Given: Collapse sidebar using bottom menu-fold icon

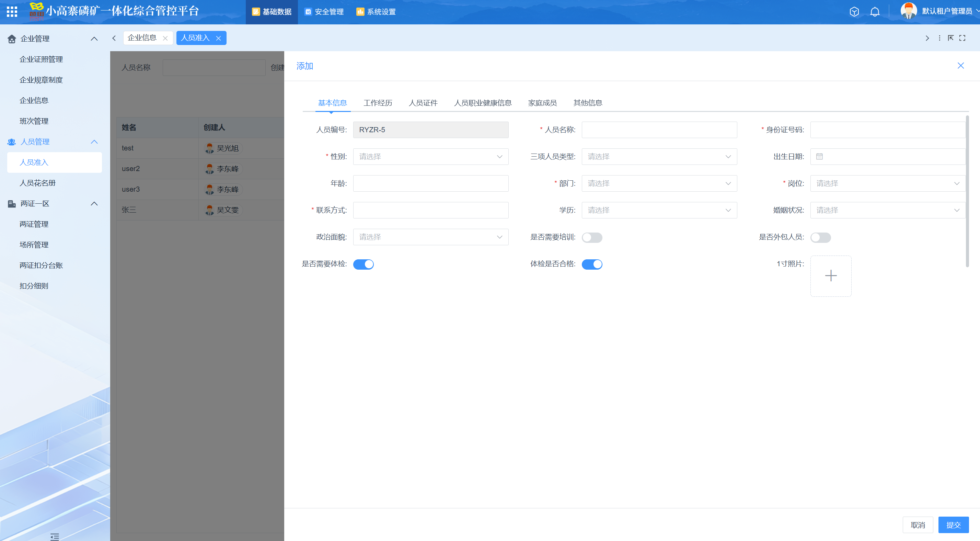Looking at the screenshot, I should tap(55, 537).
